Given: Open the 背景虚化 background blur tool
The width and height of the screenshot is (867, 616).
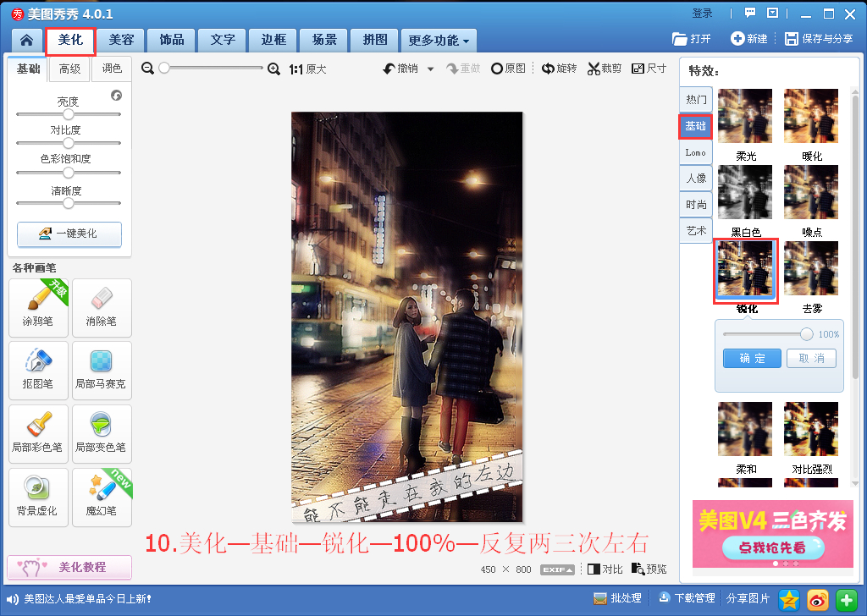Looking at the screenshot, I should tap(38, 496).
